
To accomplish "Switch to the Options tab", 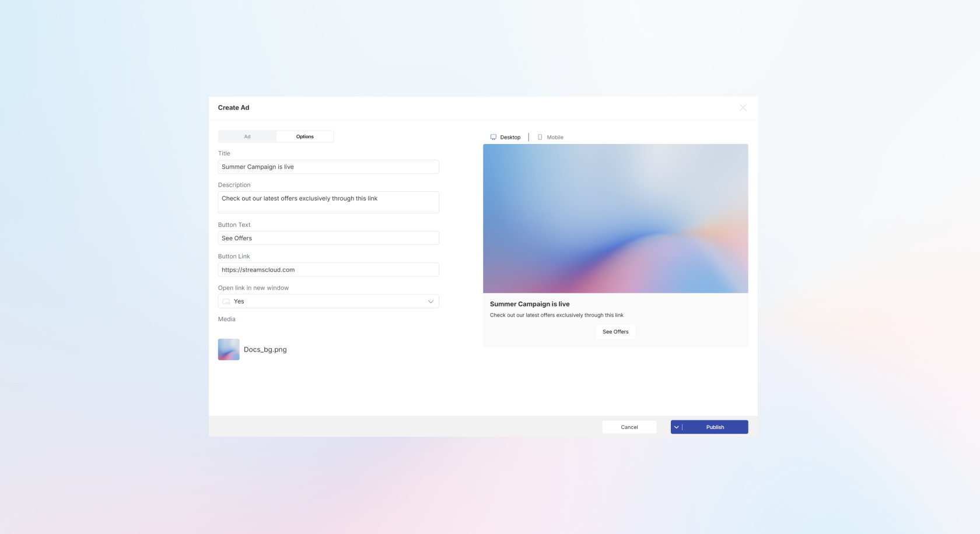I will 304,137.
